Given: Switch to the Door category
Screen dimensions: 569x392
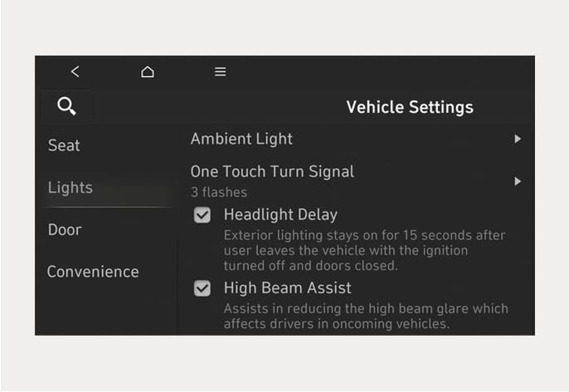Looking at the screenshot, I should pos(65,230).
